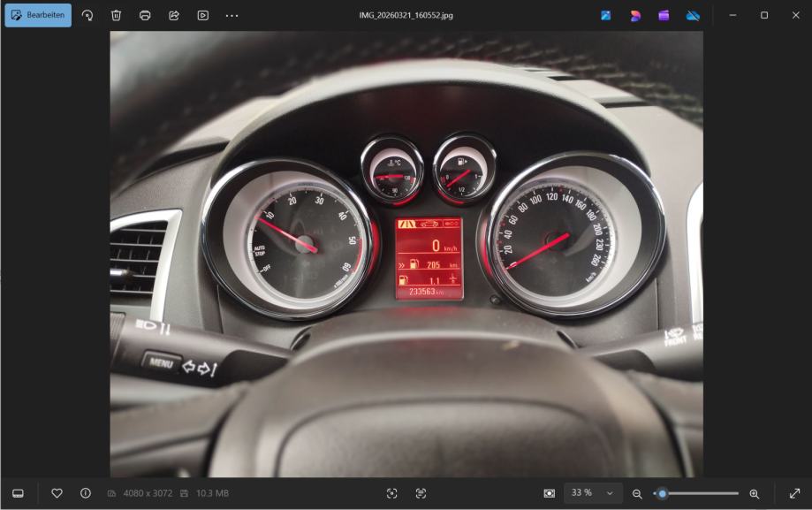Open the Clipchamp app icon
The width and height of the screenshot is (812, 510).
click(x=635, y=15)
